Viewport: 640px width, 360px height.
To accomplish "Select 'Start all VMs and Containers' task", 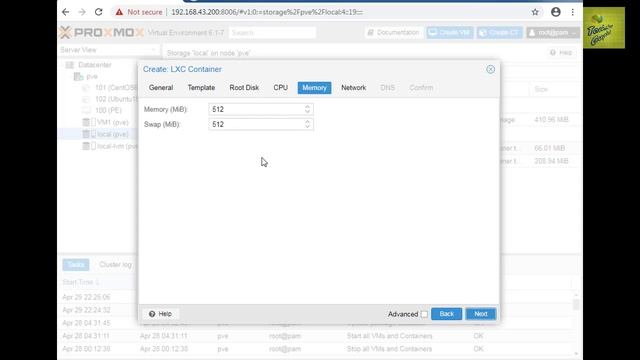I will [389, 336].
